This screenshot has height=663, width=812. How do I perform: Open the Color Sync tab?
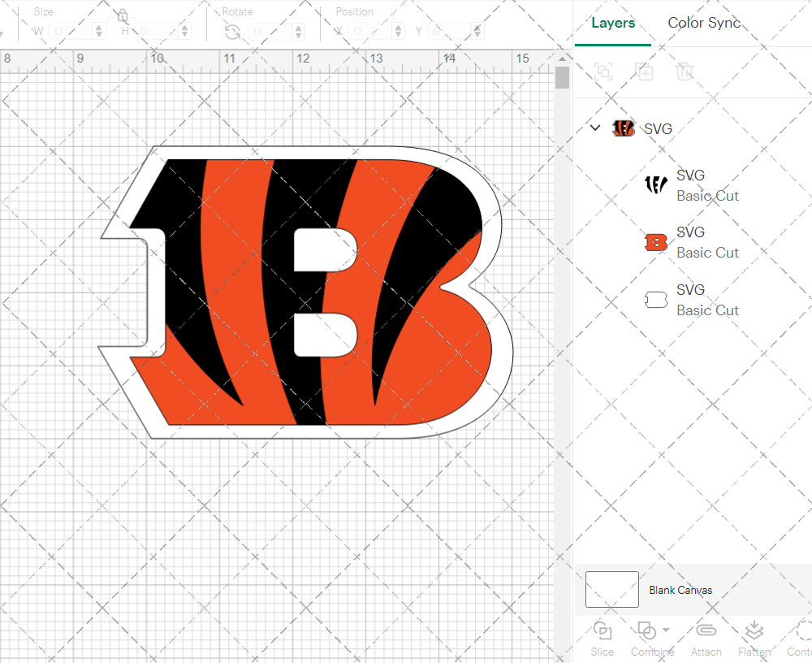704,23
